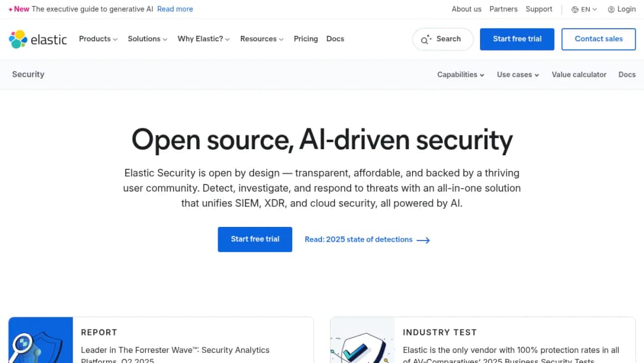Click the Elastic logo
This screenshot has width=644, height=363.
38,39
